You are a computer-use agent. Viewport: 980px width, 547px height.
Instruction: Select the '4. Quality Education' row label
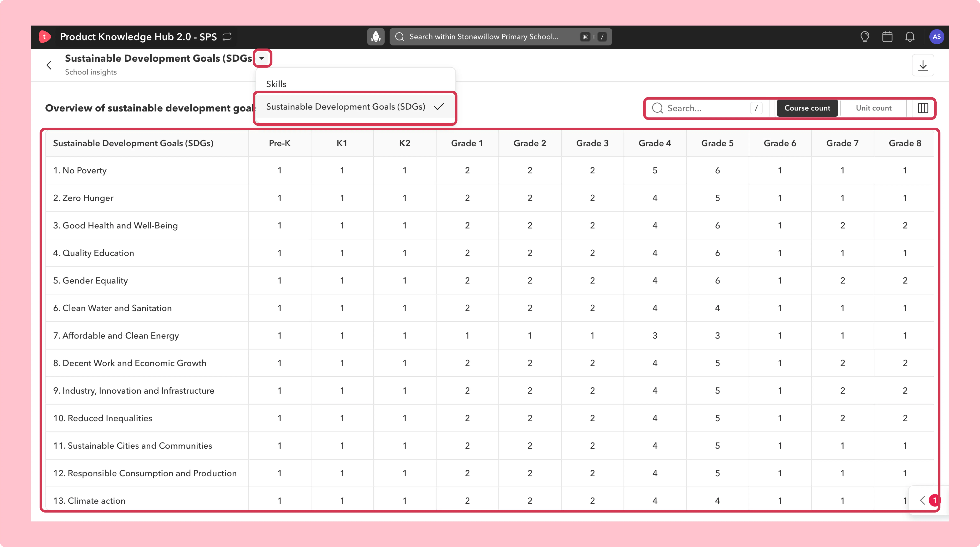(x=94, y=253)
